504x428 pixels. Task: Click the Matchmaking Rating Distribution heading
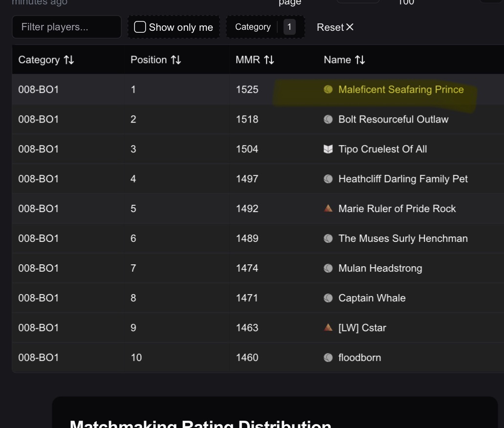click(x=200, y=424)
